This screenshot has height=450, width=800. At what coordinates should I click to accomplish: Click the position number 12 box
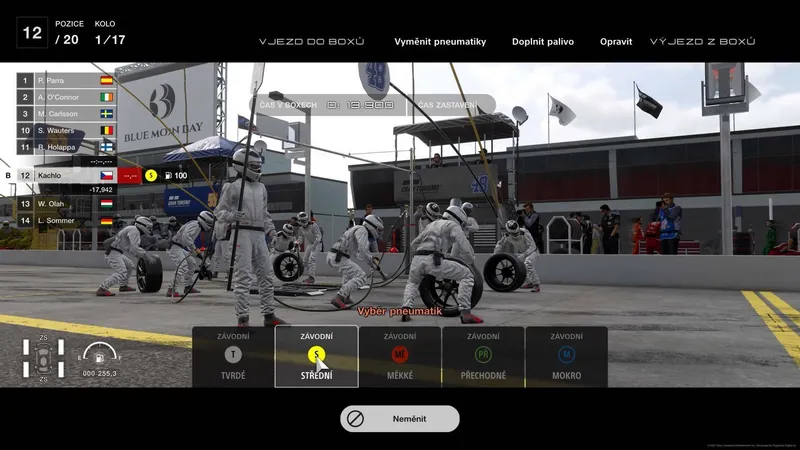tap(32, 33)
